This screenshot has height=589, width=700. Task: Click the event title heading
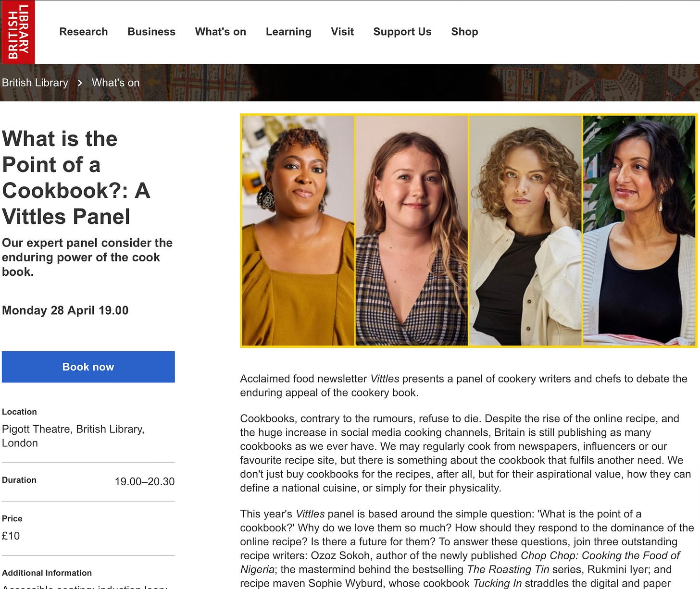click(77, 178)
